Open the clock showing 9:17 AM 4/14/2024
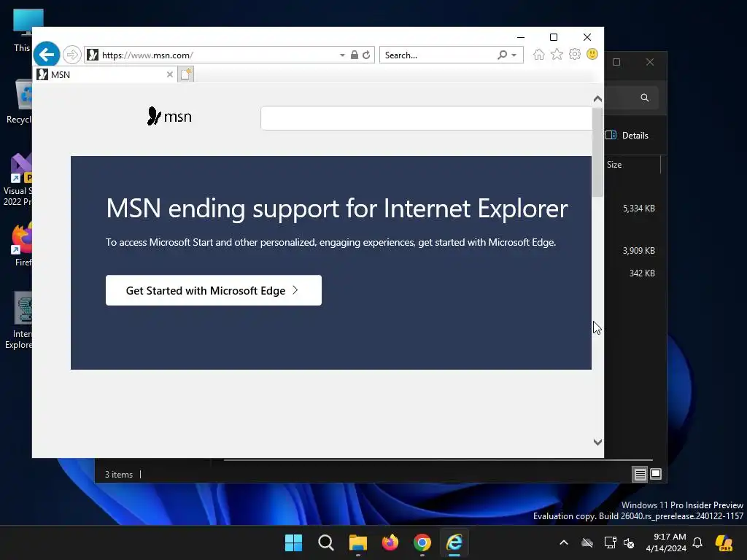The image size is (747, 560). [x=666, y=542]
